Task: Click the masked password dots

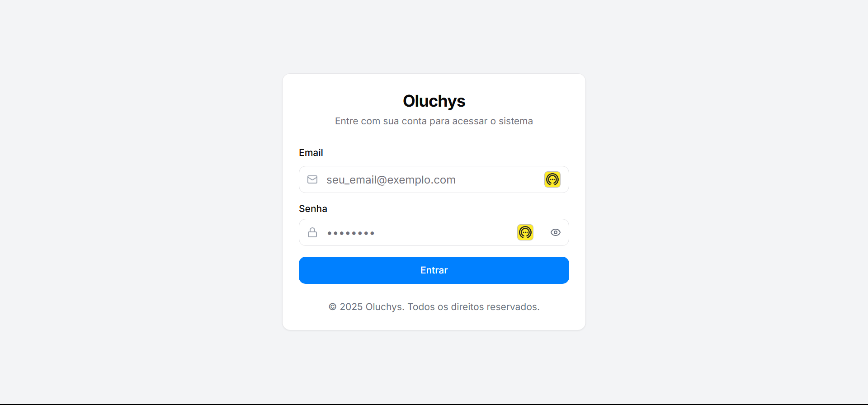Action: tap(351, 233)
